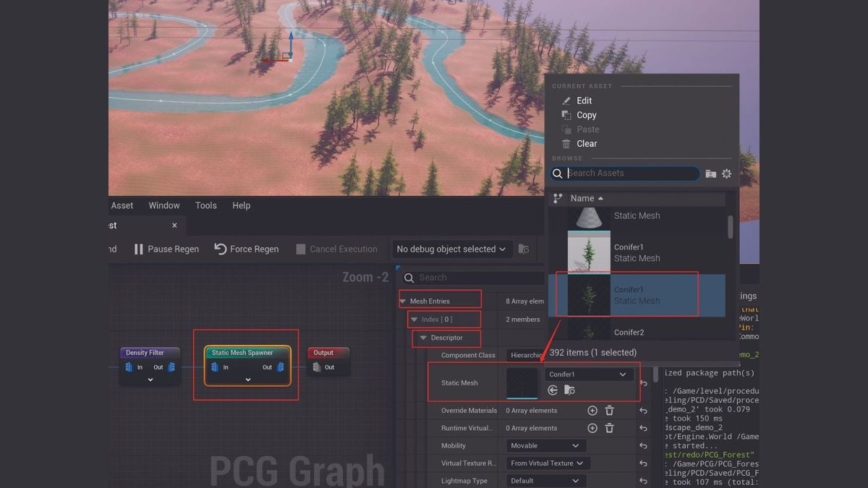This screenshot has width=868, height=488.
Task: Select the first Conifer1 asset with light thumbnail
Action: coord(637,252)
